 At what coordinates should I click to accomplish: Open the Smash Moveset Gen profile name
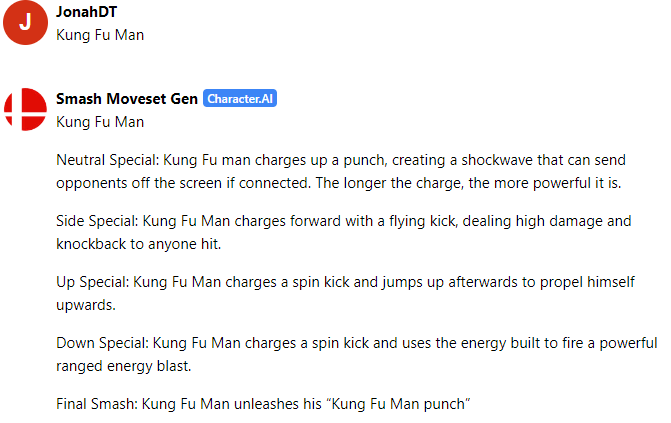point(127,98)
